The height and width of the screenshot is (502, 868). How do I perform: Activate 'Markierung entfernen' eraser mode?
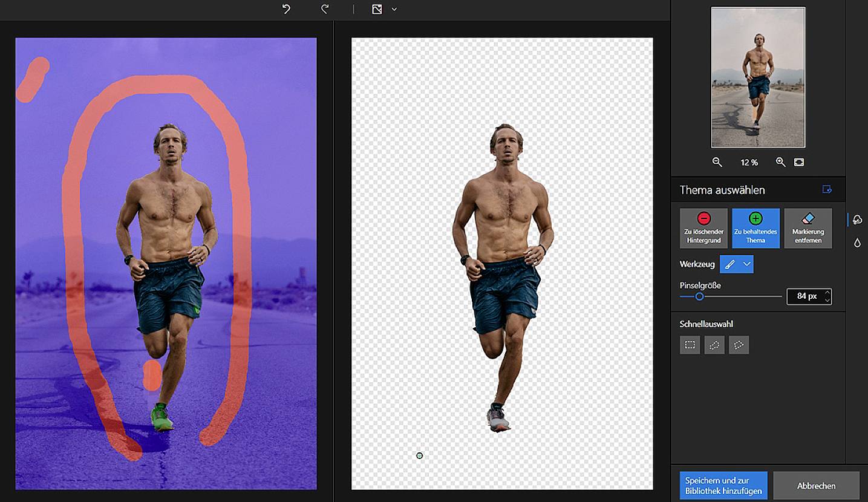[808, 228]
